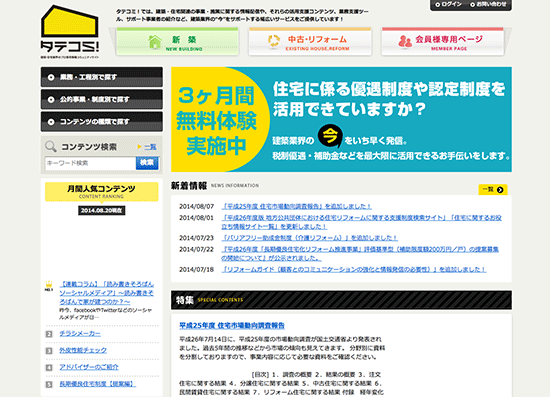Open the 一覧 link next to コンテンツ検索

(150, 147)
